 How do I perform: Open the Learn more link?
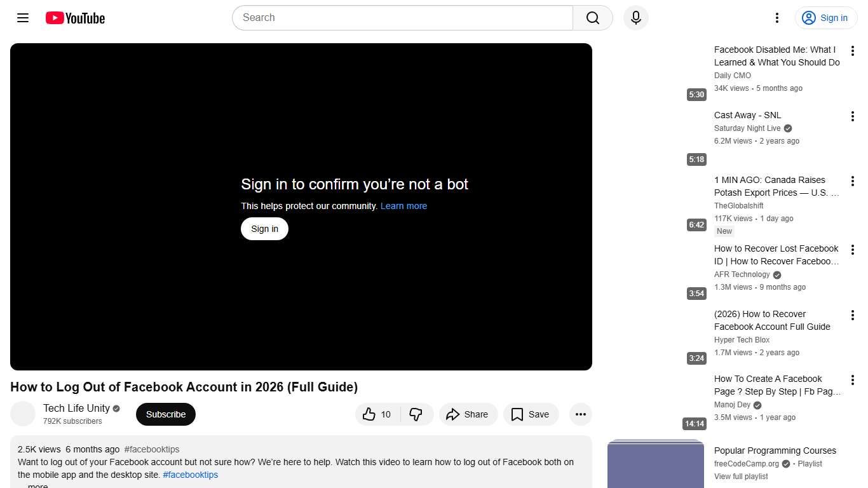coord(403,206)
